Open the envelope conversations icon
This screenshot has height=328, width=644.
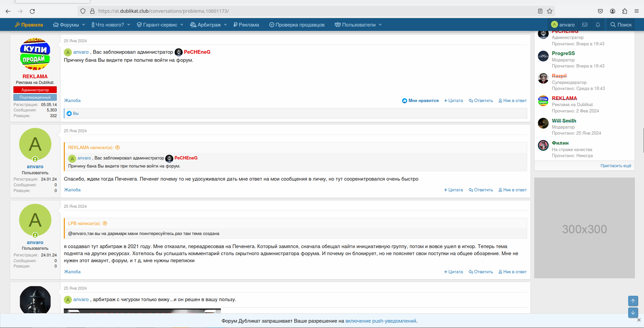[585, 25]
